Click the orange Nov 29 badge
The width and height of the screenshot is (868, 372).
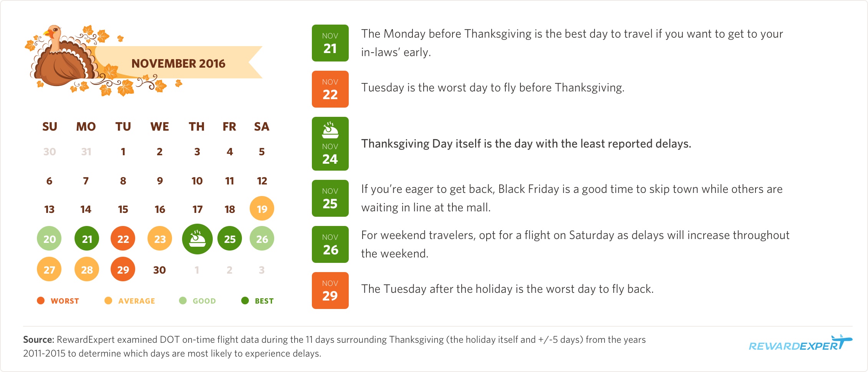pos(330,291)
